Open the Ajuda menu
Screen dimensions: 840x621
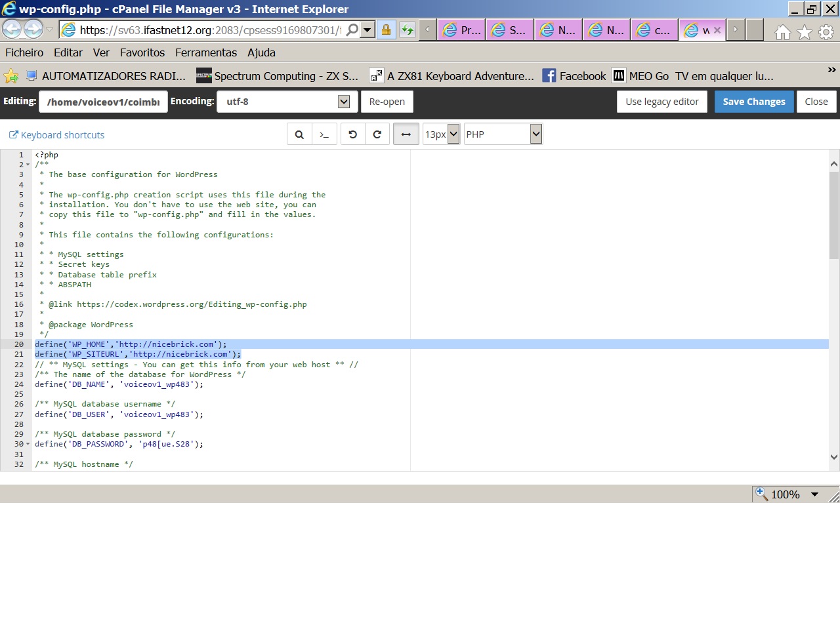coord(261,52)
